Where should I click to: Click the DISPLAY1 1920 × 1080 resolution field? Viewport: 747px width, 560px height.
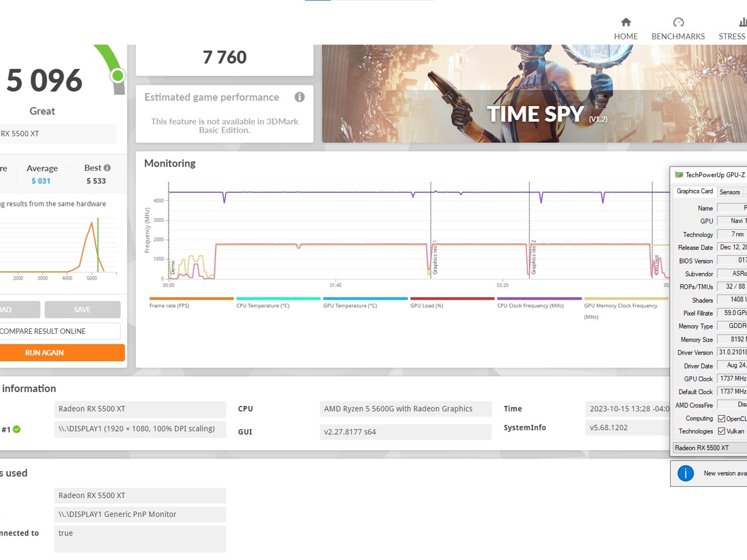click(140, 429)
